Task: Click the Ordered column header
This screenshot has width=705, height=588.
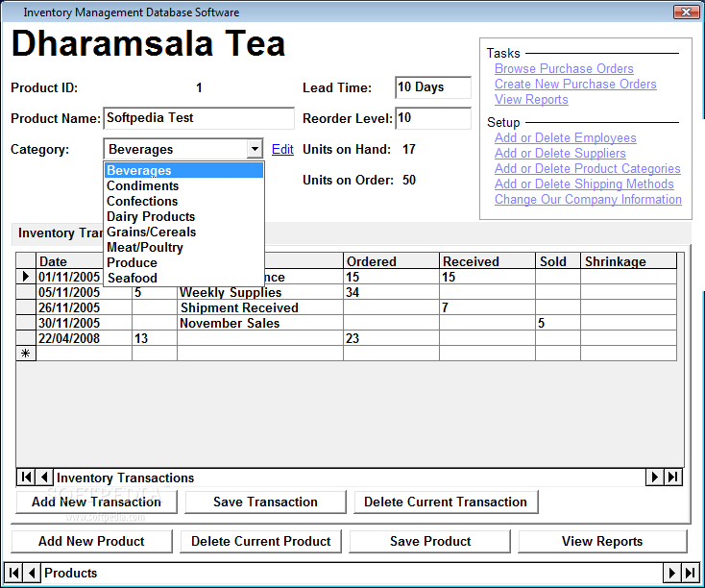Action: click(391, 261)
